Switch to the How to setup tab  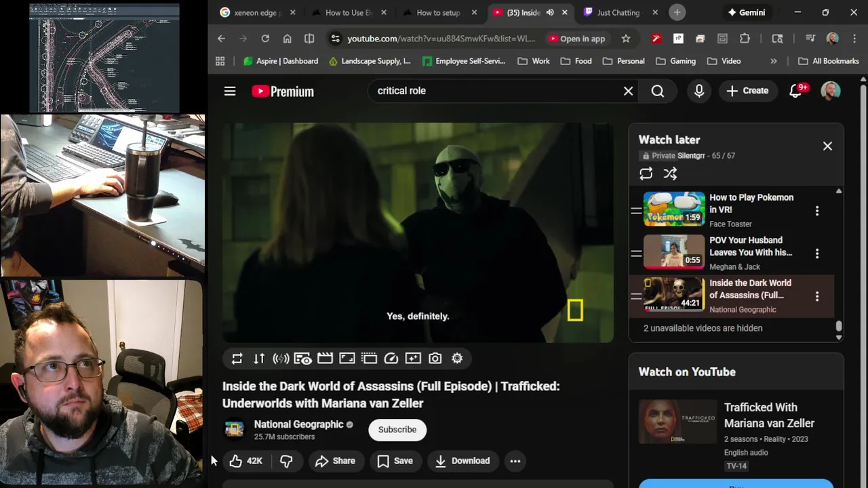440,12
